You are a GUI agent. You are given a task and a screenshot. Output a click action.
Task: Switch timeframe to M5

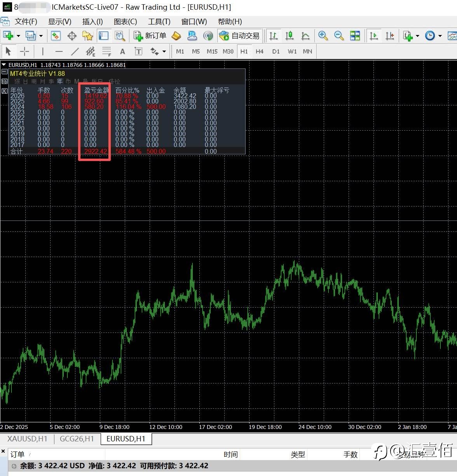pos(196,51)
